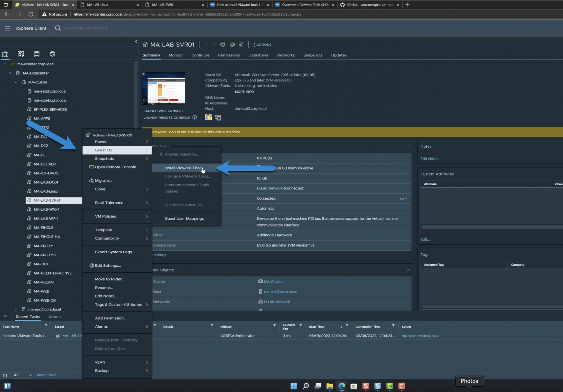Collapse the MA-Datacenter tree node
This screenshot has width=563, height=392.
(10, 73)
